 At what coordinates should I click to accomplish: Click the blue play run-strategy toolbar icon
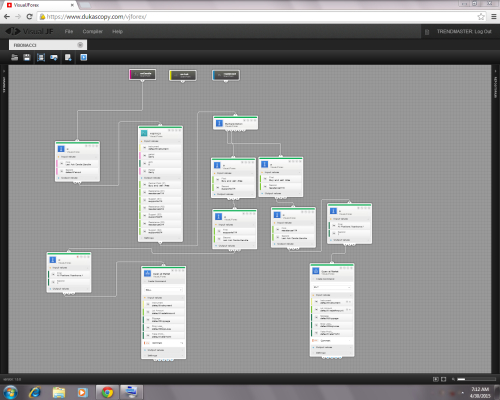[83, 57]
